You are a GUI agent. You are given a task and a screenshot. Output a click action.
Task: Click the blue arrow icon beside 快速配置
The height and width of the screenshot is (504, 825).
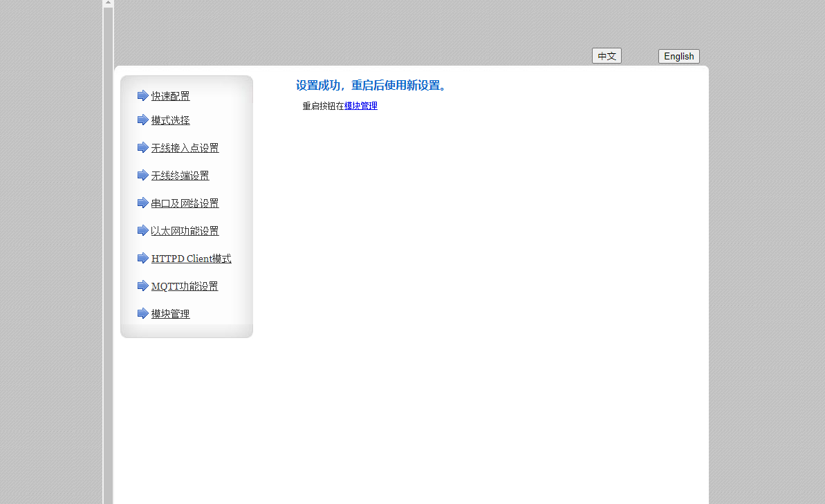143,95
